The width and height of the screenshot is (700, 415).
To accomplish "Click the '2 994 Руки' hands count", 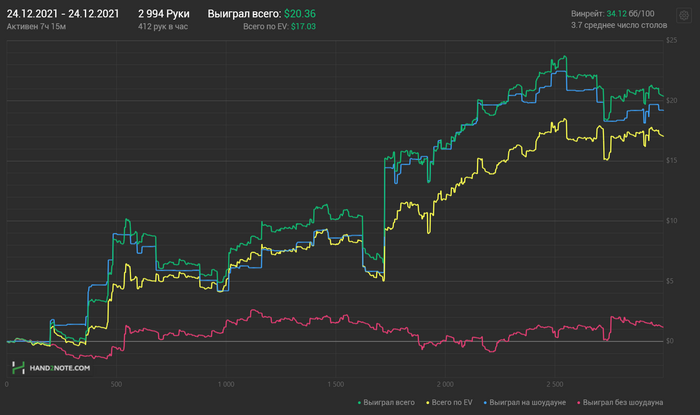I will 164,14.
